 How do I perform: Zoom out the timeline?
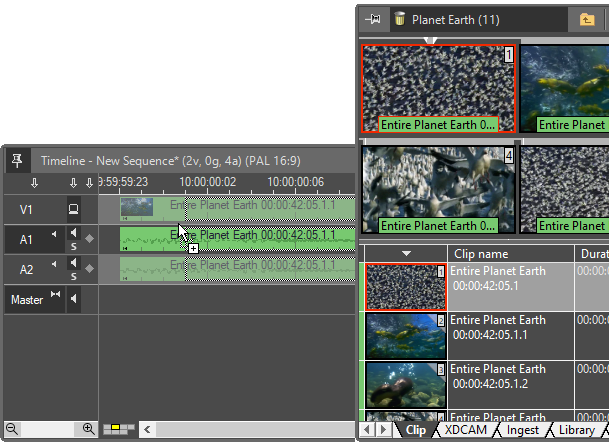pyautogui.click(x=11, y=429)
